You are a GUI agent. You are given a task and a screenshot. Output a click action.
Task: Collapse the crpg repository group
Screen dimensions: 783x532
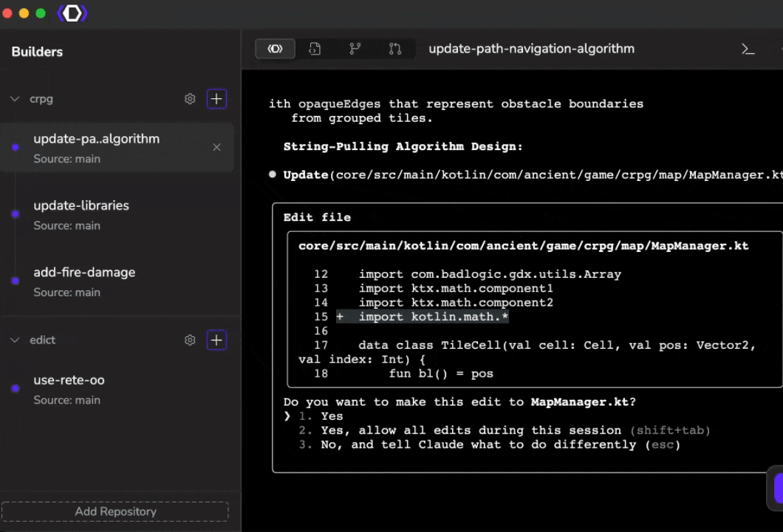[x=15, y=99]
